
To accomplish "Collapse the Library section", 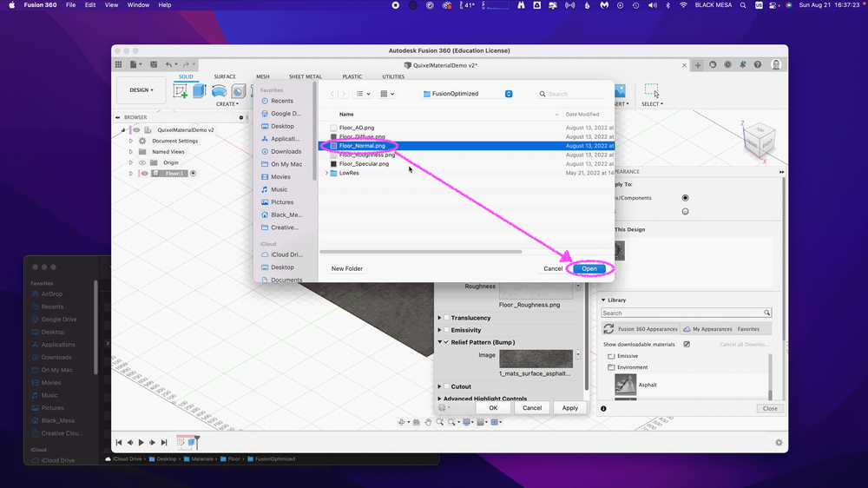I will coord(603,300).
